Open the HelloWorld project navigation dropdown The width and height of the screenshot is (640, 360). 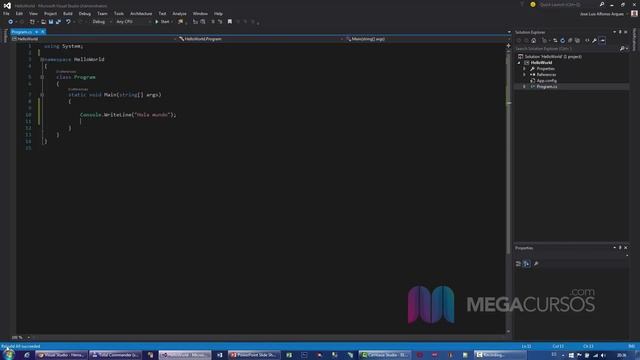(x=94, y=39)
